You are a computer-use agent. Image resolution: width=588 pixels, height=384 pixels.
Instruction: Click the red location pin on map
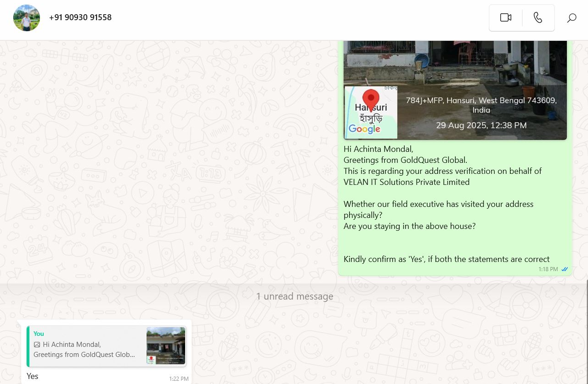(371, 99)
